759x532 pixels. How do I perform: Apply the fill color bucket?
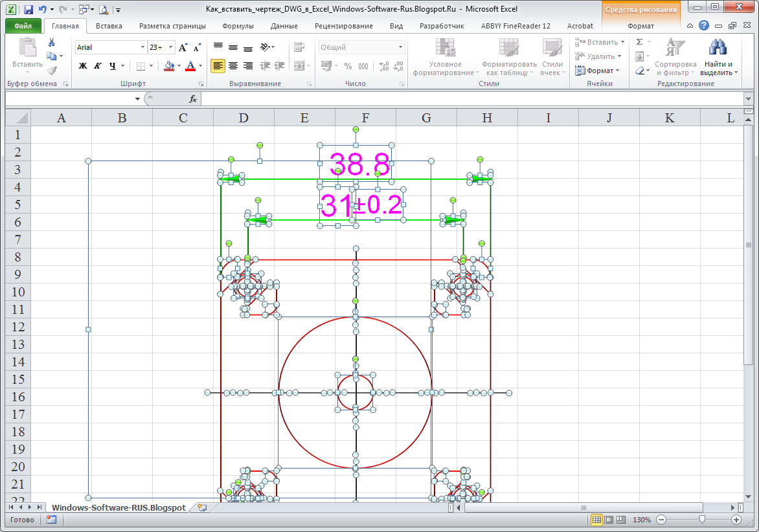(169, 66)
